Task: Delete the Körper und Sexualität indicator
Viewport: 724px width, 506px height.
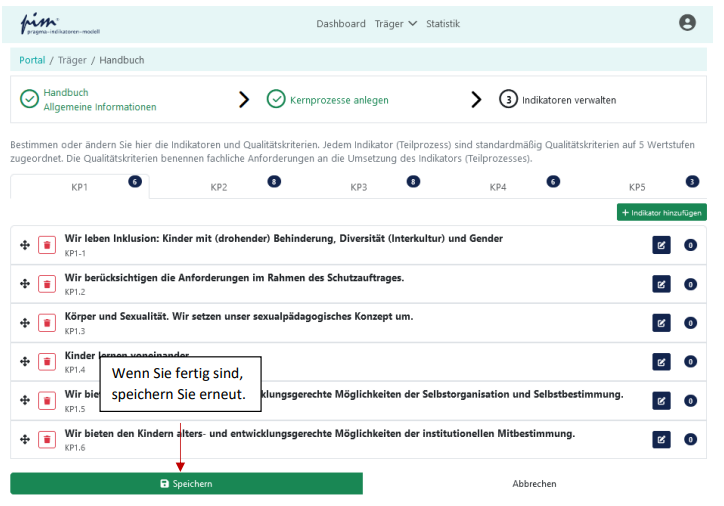Action: pos(47,323)
